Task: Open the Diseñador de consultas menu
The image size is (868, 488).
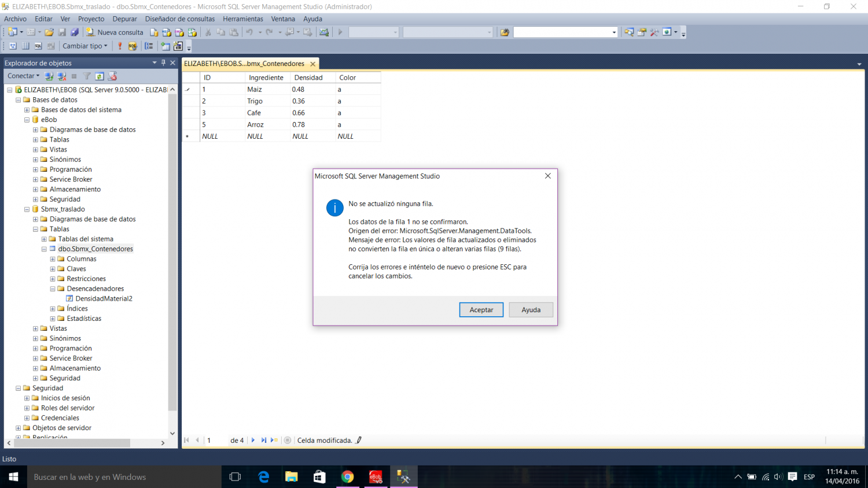Action: tap(180, 19)
